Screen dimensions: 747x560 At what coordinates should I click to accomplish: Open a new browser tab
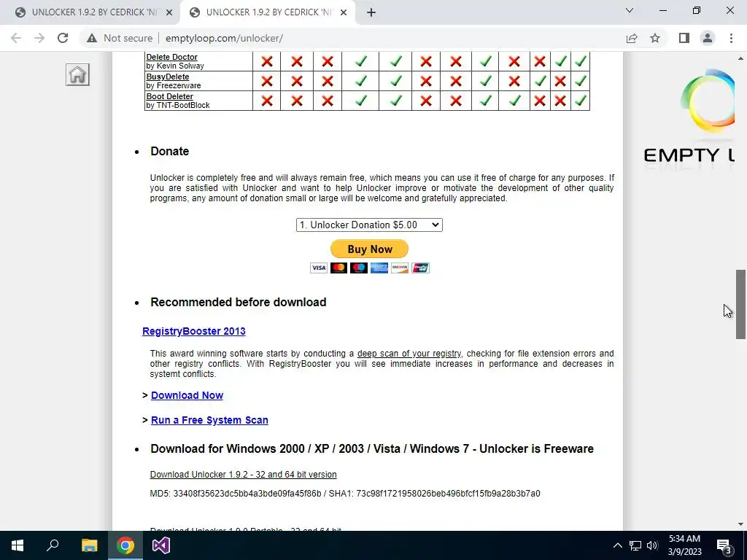click(371, 12)
